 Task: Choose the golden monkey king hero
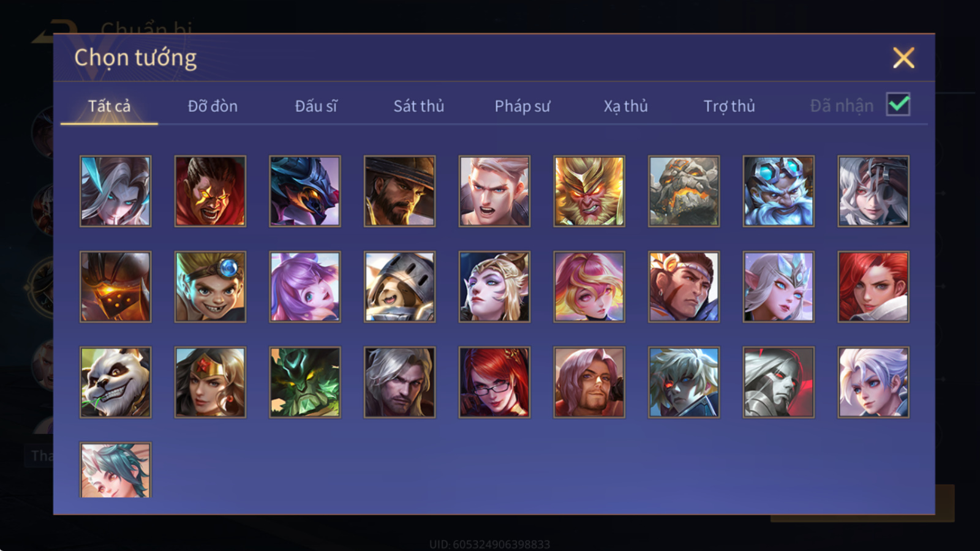(589, 191)
